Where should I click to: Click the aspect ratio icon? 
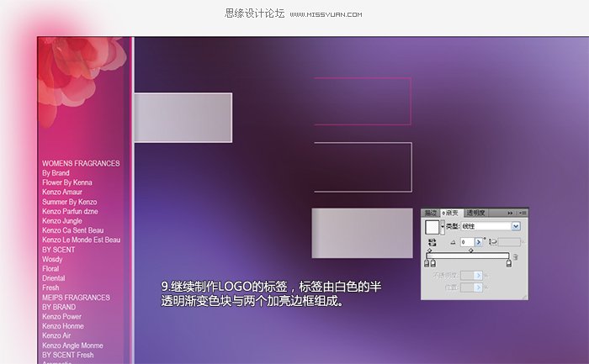point(493,242)
